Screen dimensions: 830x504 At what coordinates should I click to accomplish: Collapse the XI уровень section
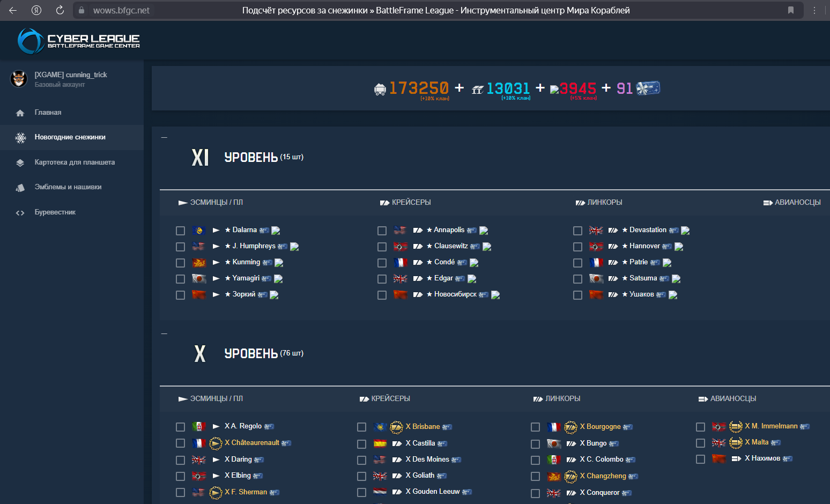point(164,137)
